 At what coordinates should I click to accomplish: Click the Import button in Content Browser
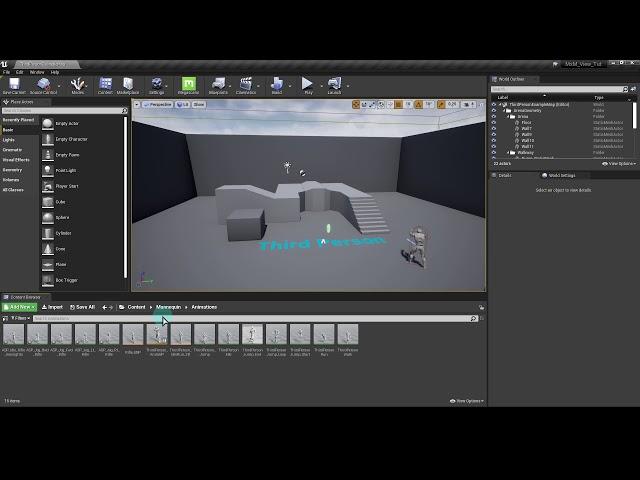tap(52, 307)
